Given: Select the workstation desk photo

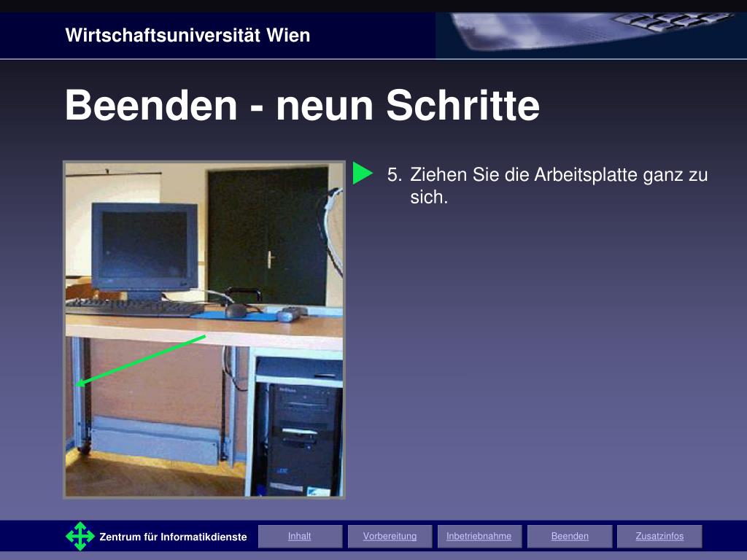Looking at the screenshot, I should [204, 330].
